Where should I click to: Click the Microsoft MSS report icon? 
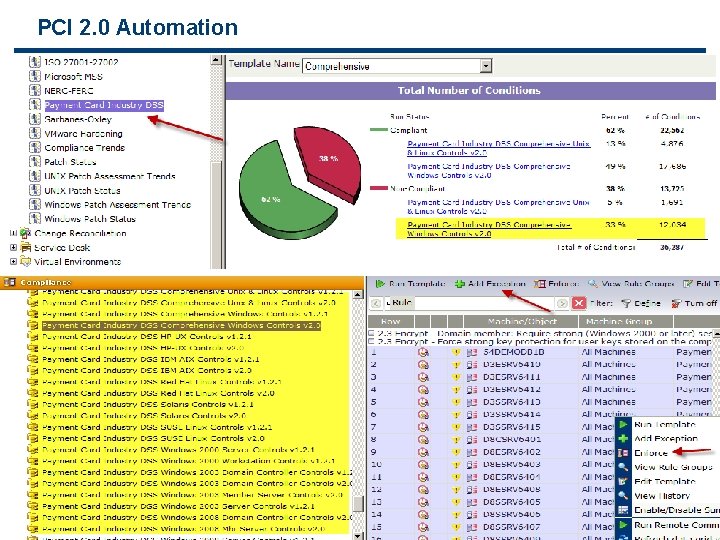tap(35, 76)
